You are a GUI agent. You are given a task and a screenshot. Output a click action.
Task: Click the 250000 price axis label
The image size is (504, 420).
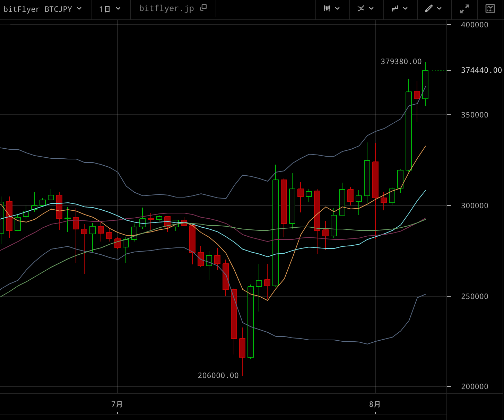[475, 297]
